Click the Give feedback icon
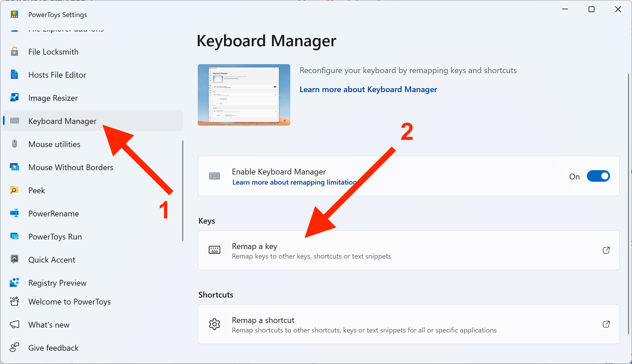Viewport: 632px width, 364px height. (x=14, y=347)
